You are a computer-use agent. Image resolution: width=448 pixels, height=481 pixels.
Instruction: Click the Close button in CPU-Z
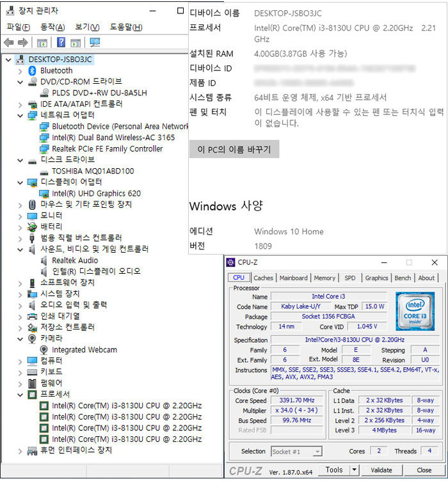[424, 470]
